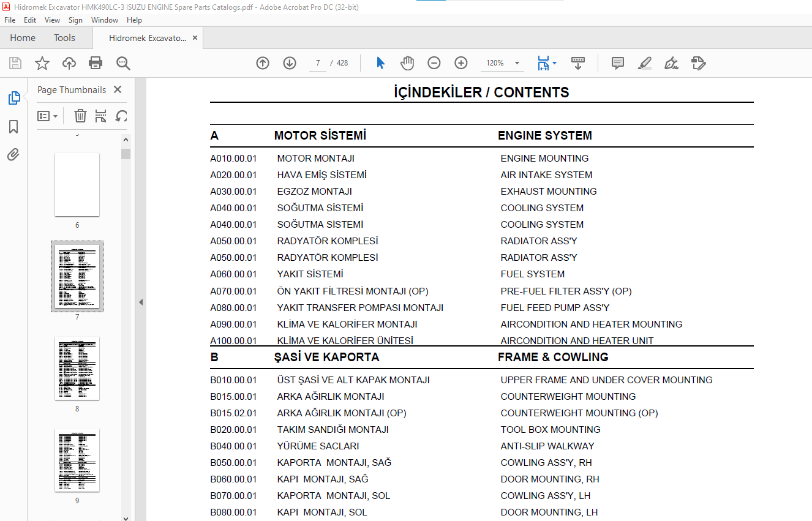The height and width of the screenshot is (521, 812).
Task: Open the Attachments paperclip panel
Action: (13, 154)
